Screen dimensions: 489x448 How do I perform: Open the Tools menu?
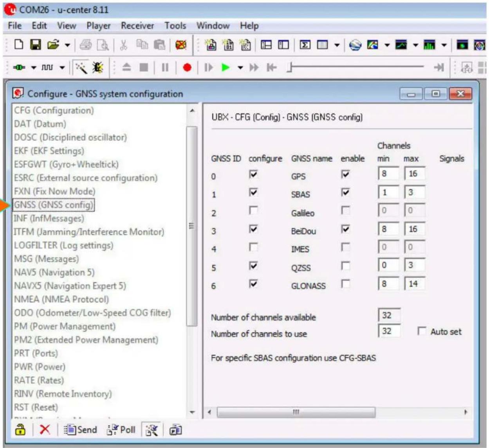coord(175,26)
